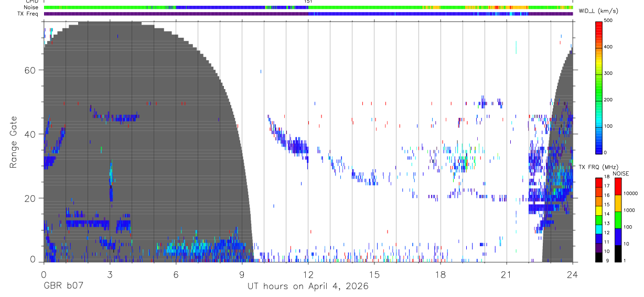Click the 18 MHz frequency scale value
This screenshot has width=644, height=297.
coord(607,177)
